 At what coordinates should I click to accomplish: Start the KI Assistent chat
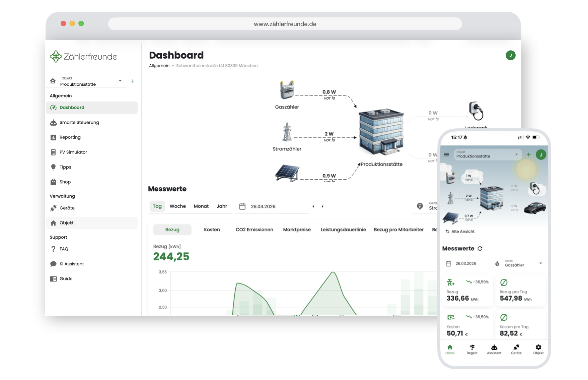(72, 264)
